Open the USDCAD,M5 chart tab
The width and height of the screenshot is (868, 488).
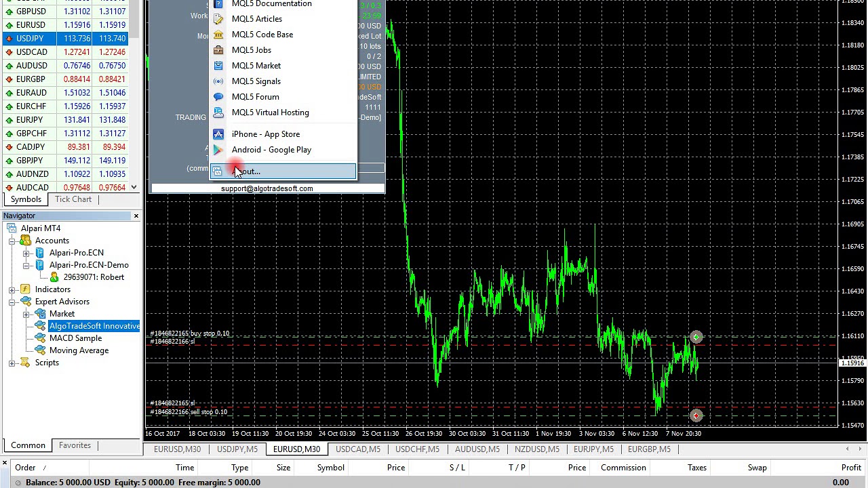(x=358, y=449)
